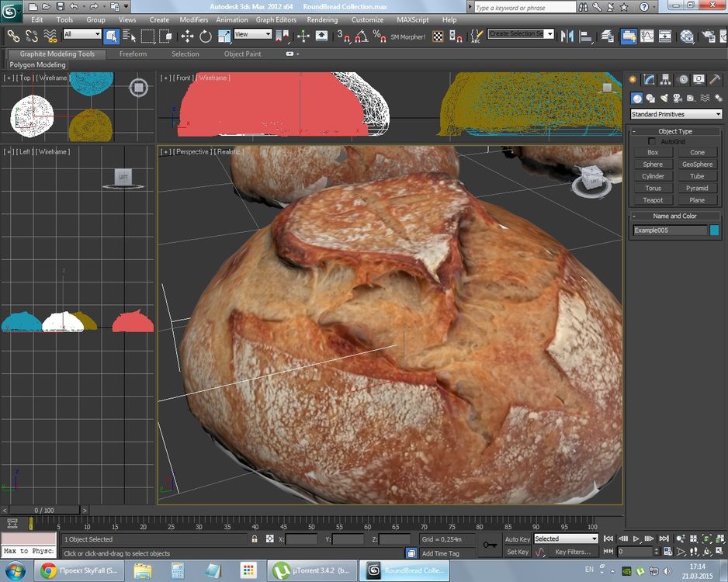This screenshot has height=582, width=728.
Task: Open the Standard Primitives dropdown
Action: tap(675, 114)
